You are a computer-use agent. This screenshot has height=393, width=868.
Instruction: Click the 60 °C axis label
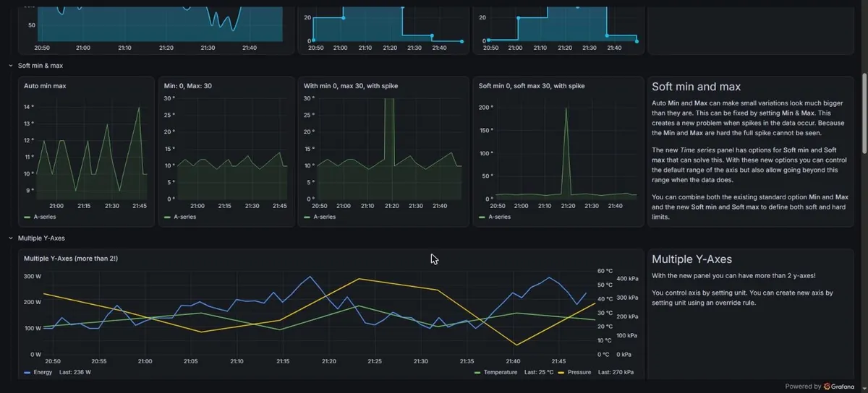605,272
